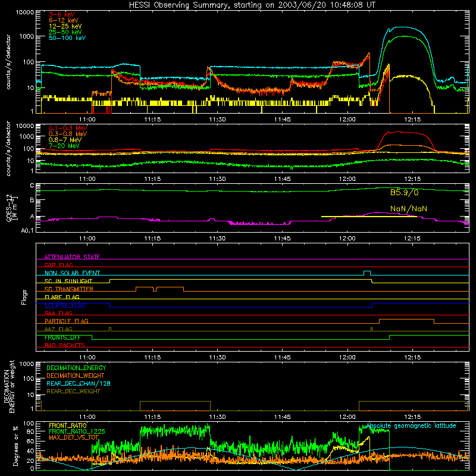The image size is (476, 476).
Task: Click the DECIMATION ENERGY or weight axis title
Action: point(9,386)
